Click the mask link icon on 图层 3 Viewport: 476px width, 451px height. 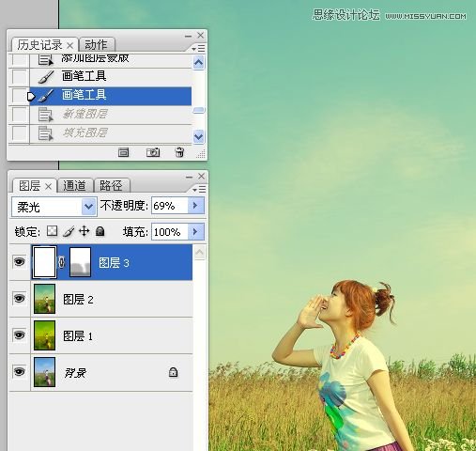[62, 262]
